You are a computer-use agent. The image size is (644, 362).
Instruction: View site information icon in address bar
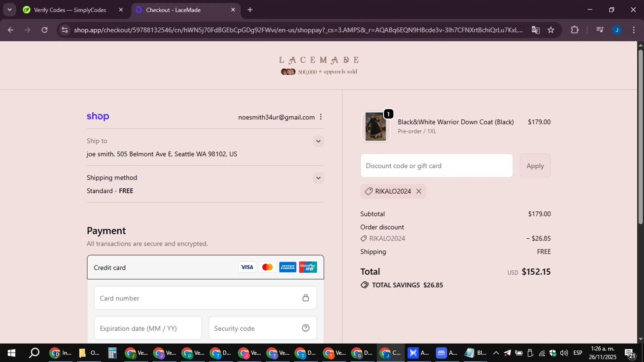65,30
